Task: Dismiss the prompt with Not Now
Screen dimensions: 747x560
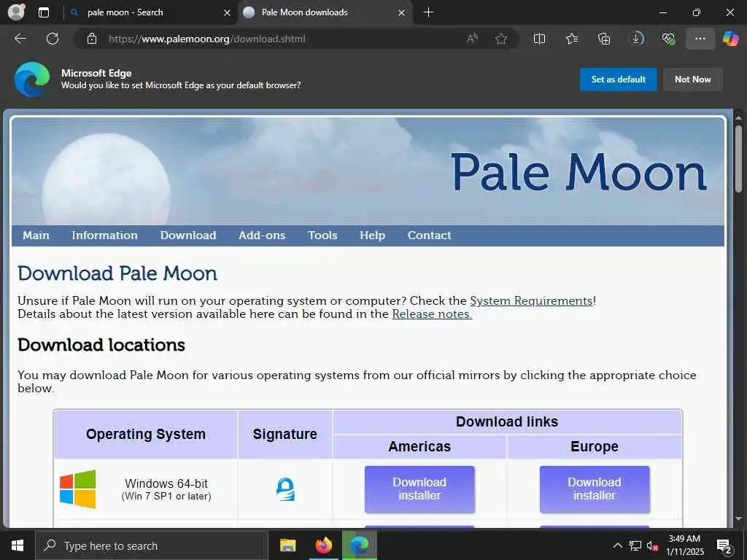Action: pyautogui.click(x=693, y=79)
